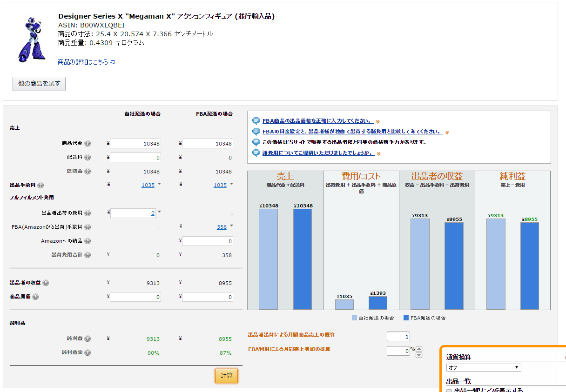Expand chevron after 諸費用について message
Viewport: 566px width, 392px height.
pos(379,154)
